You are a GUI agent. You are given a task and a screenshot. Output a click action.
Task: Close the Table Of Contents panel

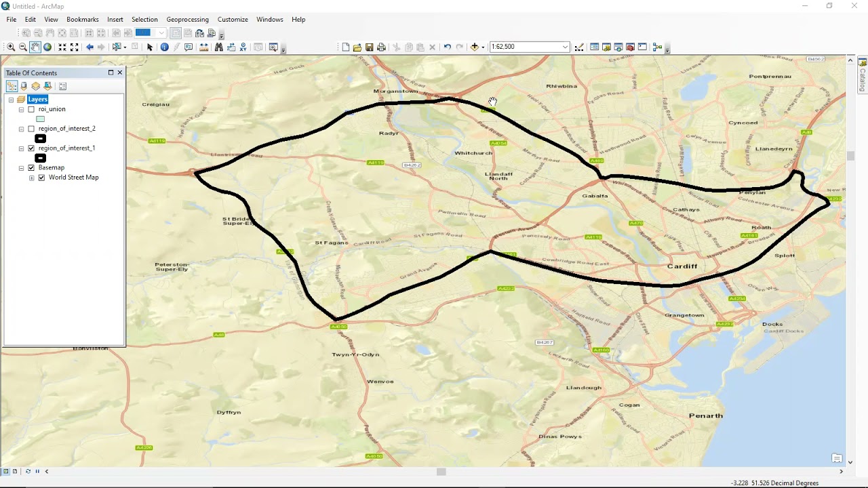[x=120, y=73]
